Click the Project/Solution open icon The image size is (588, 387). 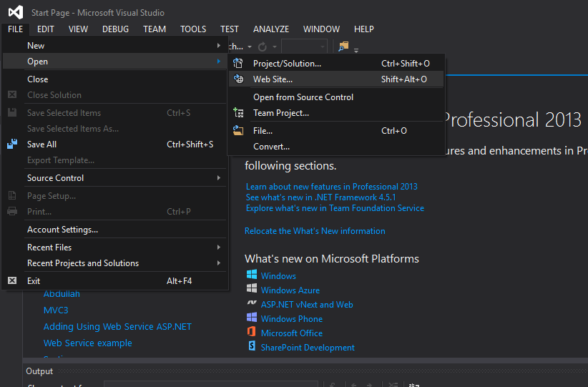(238, 64)
